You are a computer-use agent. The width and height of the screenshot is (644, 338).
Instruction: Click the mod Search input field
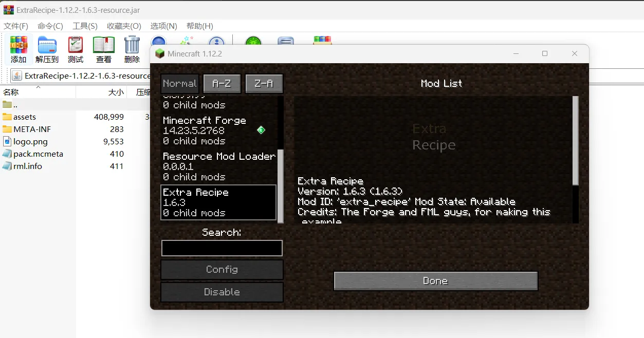coord(222,248)
